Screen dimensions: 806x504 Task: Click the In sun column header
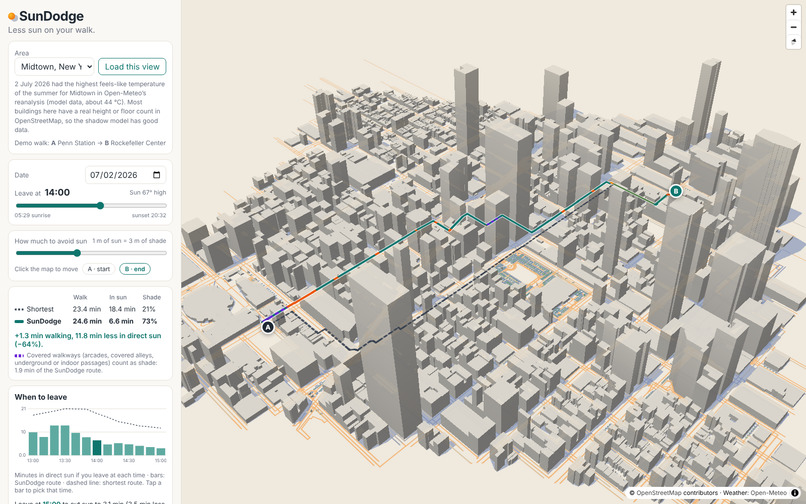click(x=118, y=297)
